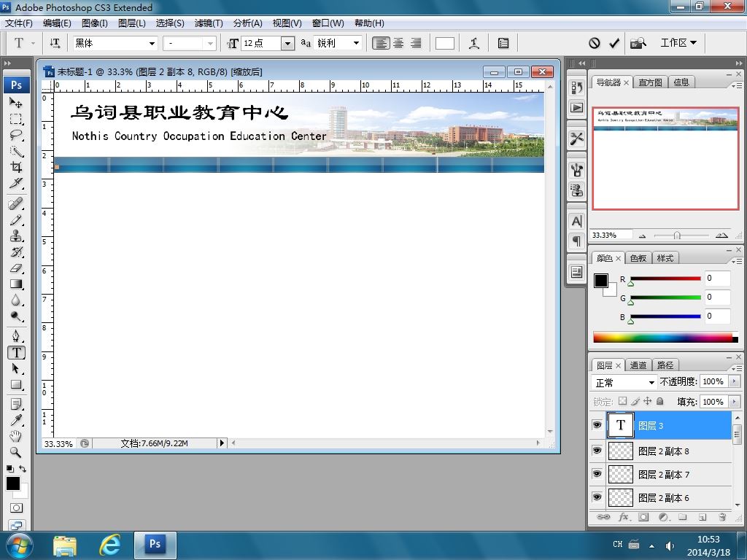The width and height of the screenshot is (747, 560).
Task: Hide the 图层 2 副本 6 layer
Action: coord(597,497)
